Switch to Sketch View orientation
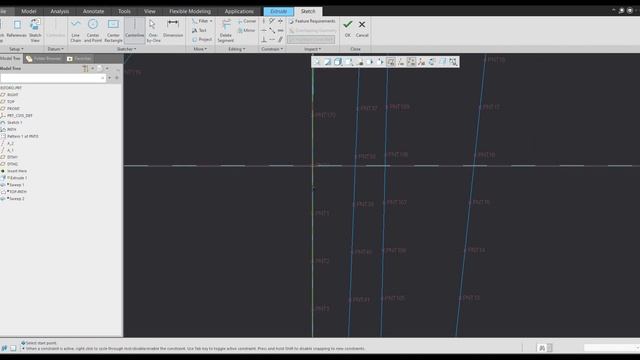Viewport: 640px width, 360px height. pyautogui.click(x=35, y=31)
